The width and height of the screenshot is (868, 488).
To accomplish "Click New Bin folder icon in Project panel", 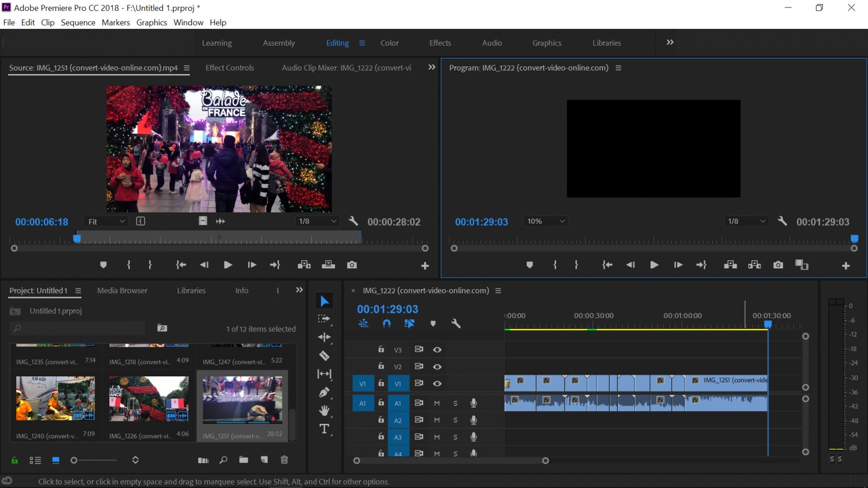I will point(244,460).
